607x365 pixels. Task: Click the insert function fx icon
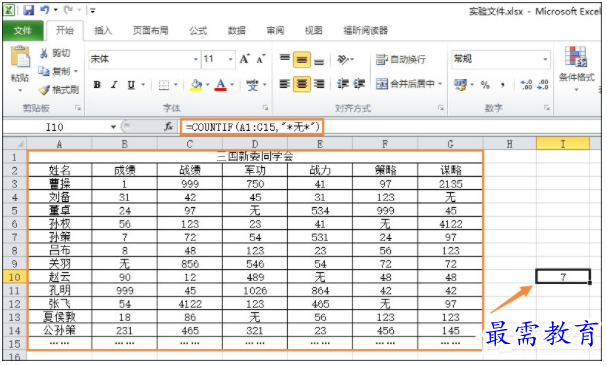168,127
